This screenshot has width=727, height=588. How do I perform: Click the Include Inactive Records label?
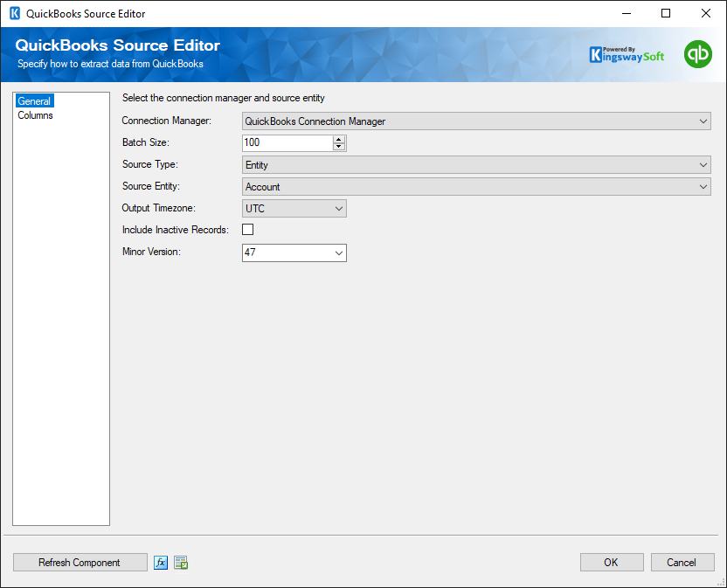[x=176, y=230]
